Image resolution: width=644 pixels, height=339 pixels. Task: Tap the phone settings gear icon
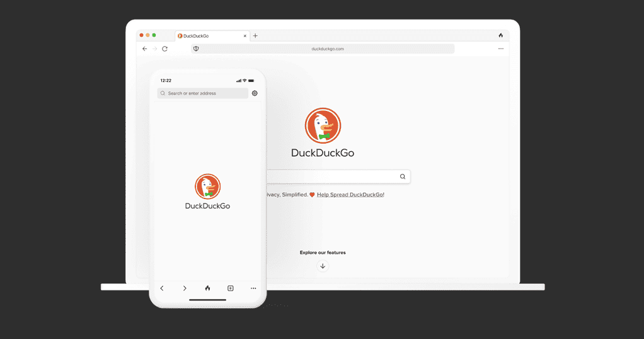[255, 93]
